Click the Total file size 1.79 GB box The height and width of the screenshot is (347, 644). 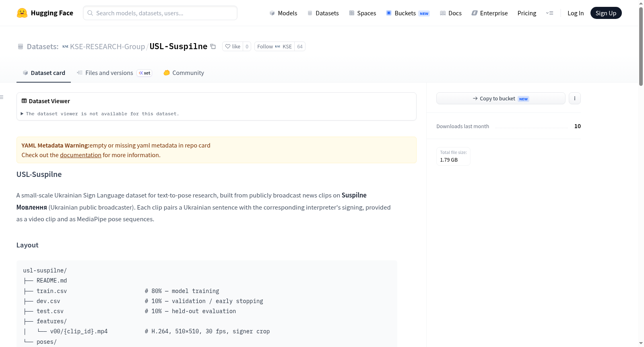tap(453, 156)
